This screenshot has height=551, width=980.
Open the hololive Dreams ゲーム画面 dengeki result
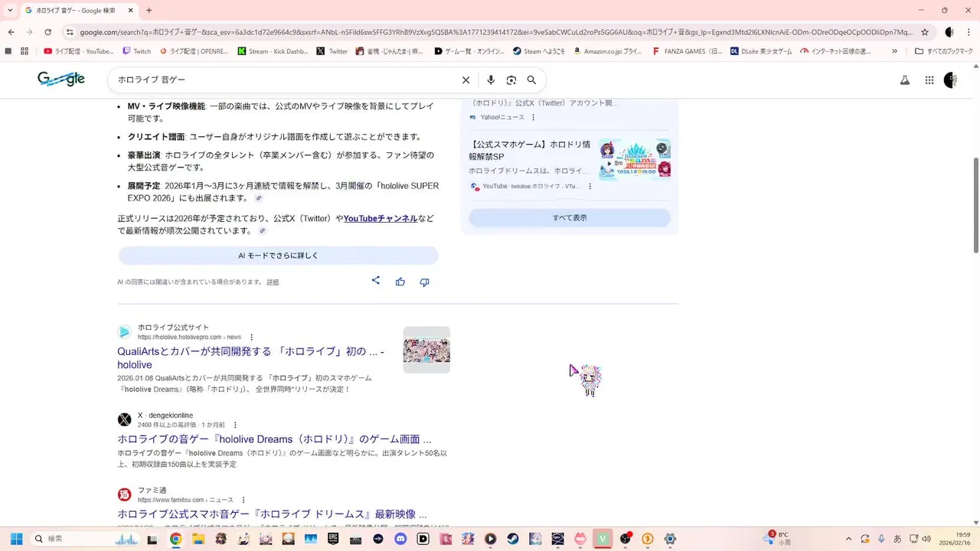coord(274,439)
